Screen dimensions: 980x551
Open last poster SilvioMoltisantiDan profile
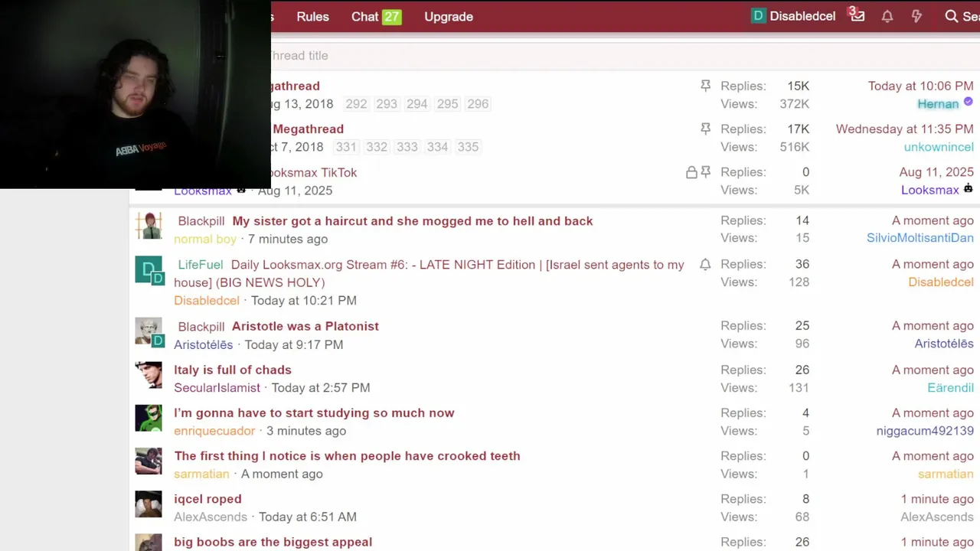tap(920, 238)
